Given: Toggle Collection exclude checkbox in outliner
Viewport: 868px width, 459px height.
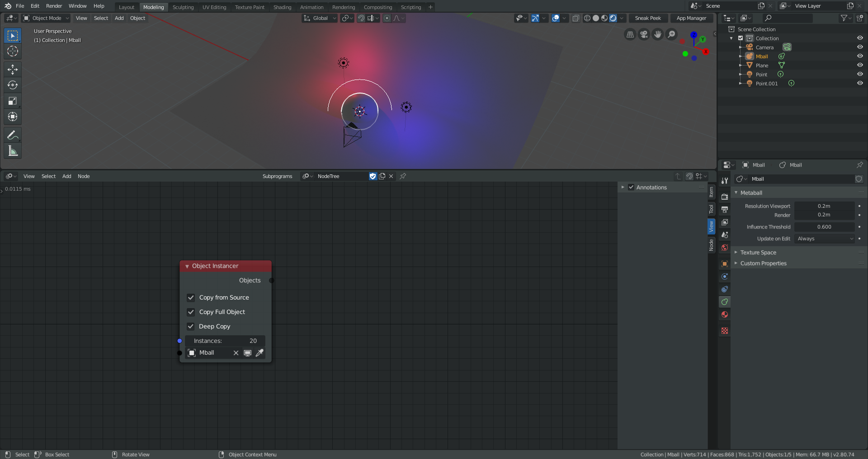Looking at the screenshot, I should (741, 38).
